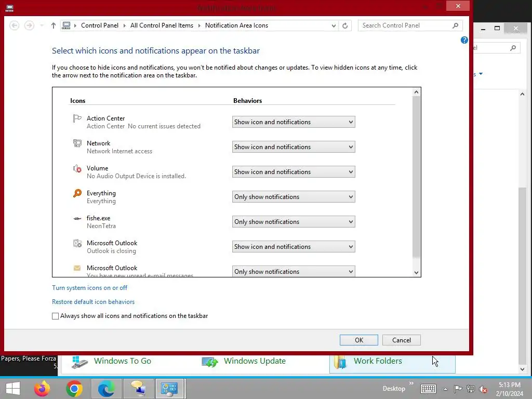
Task: Show hidden icons with the tray arrow
Action: [x=445, y=389]
